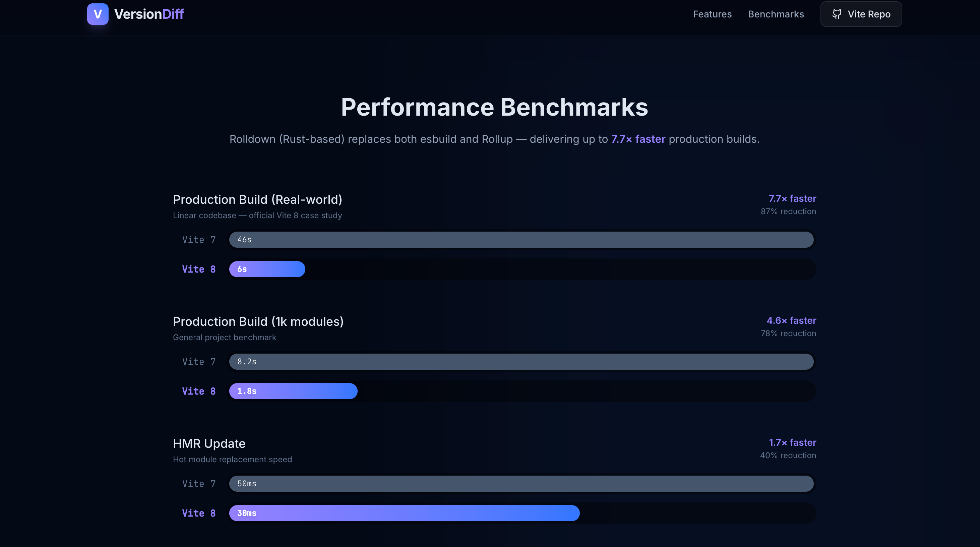The height and width of the screenshot is (547, 980).
Task: Click the Vite 7 8.2s bar
Action: pyautogui.click(x=521, y=362)
